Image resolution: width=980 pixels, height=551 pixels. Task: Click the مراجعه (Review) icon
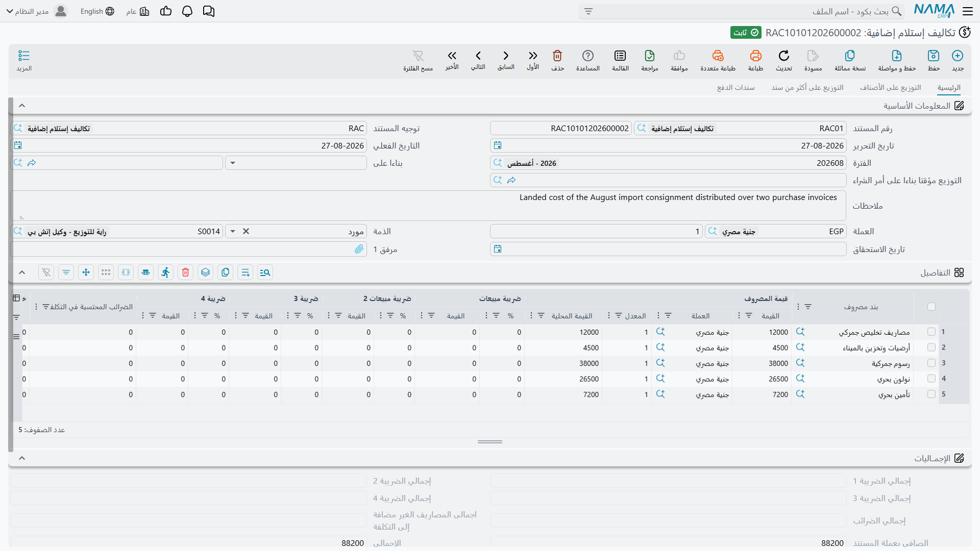(x=650, y=56)
